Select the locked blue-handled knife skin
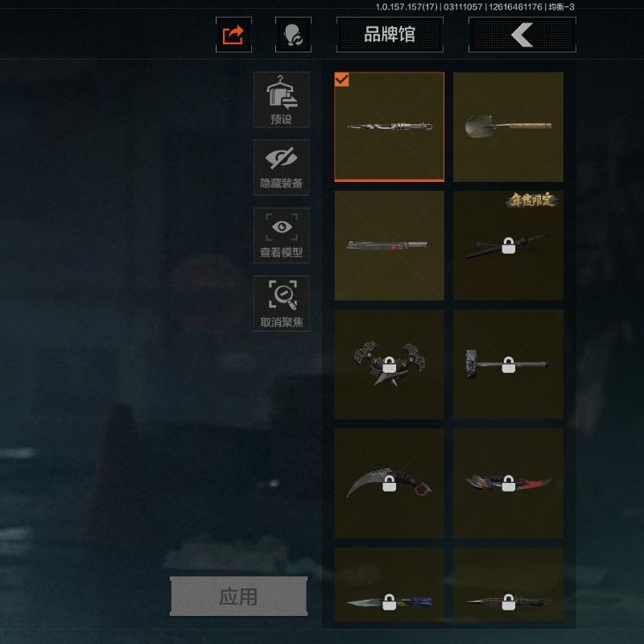644x644 pixels. (x=390, y=584)
